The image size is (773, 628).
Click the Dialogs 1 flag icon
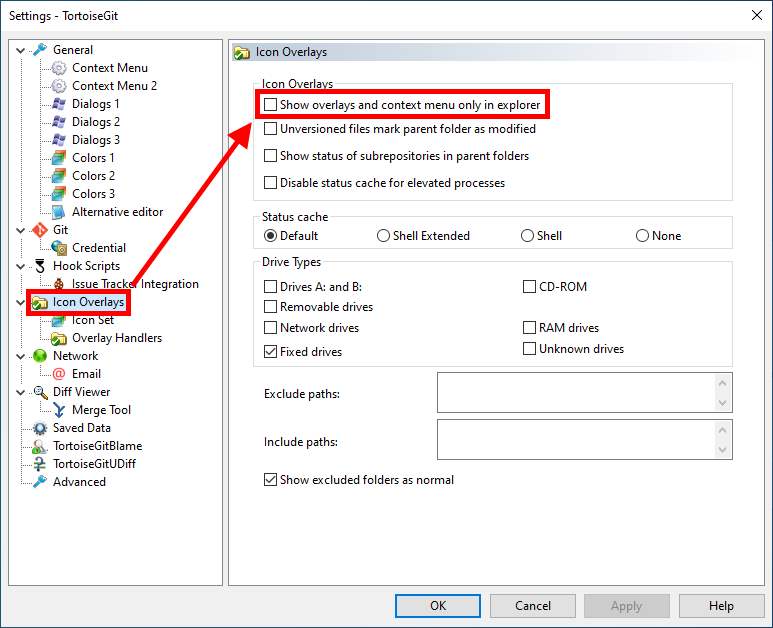click(59, 104)
